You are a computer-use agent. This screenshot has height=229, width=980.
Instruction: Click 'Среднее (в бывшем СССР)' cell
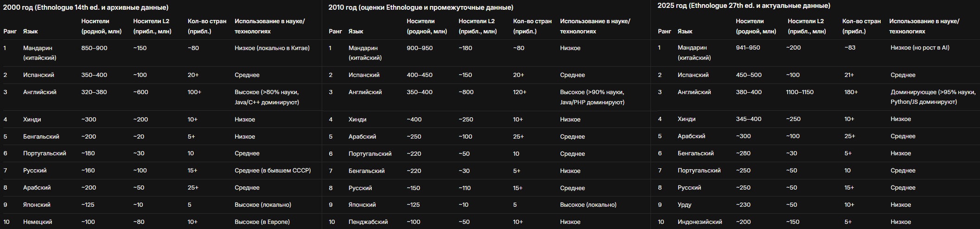click(273, 170)
